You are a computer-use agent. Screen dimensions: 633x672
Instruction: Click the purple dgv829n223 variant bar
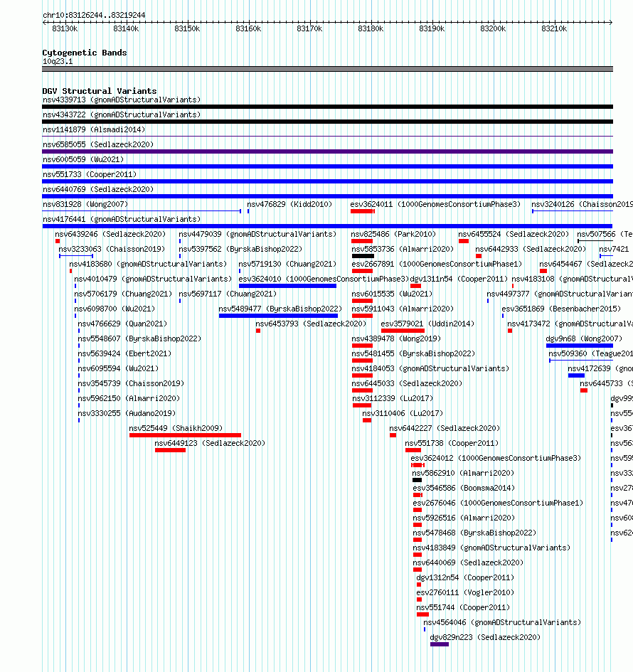pyautogui.click(x=440, y=644)
